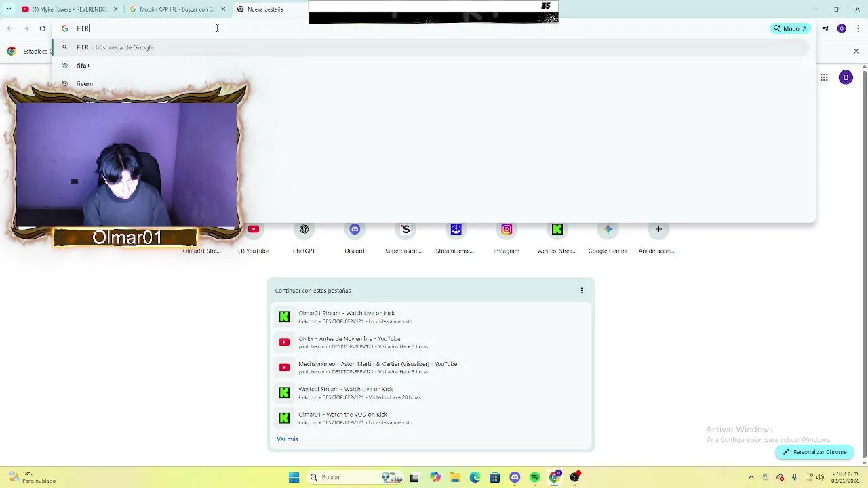The height and width of the screenshot is (488, 868).
Task: Go forward with the forward arrow
Action: [x=26, y=28]
